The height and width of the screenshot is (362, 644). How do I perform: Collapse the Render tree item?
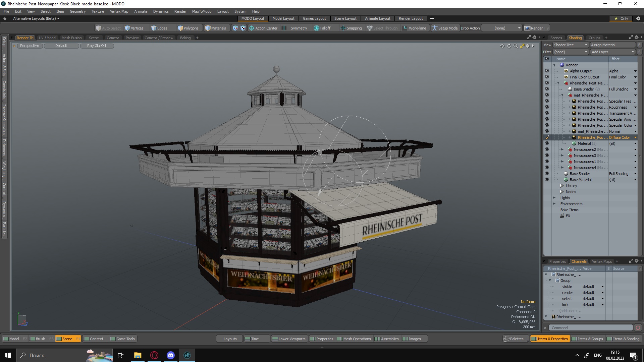[554, 65]
